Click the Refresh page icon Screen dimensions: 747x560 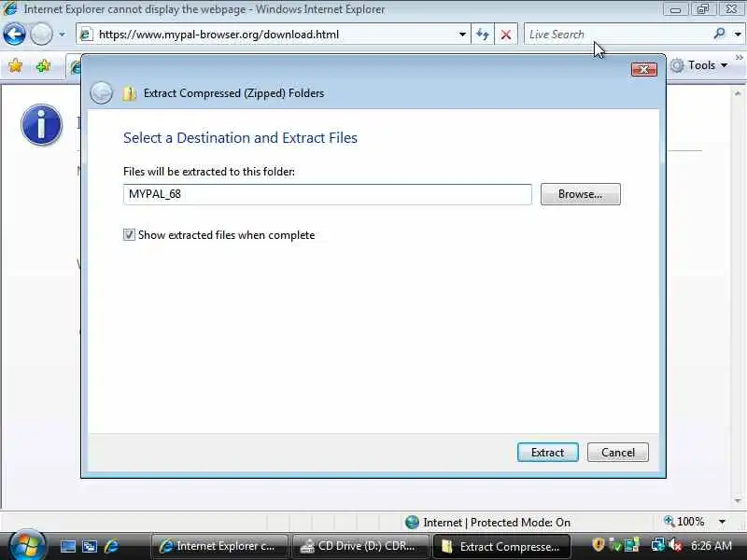[482, 35]
